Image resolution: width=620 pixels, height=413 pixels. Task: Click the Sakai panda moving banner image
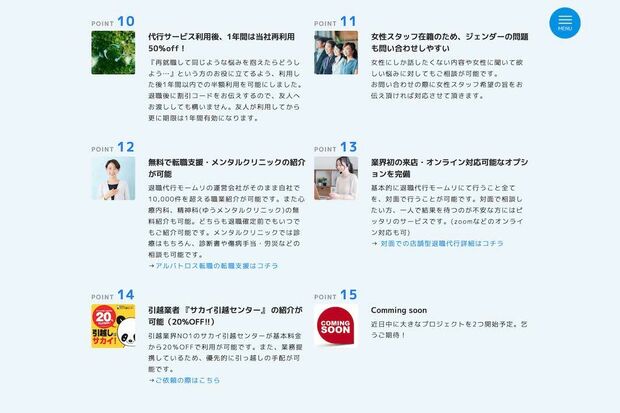pyautogui.click(x=113, y=326)
